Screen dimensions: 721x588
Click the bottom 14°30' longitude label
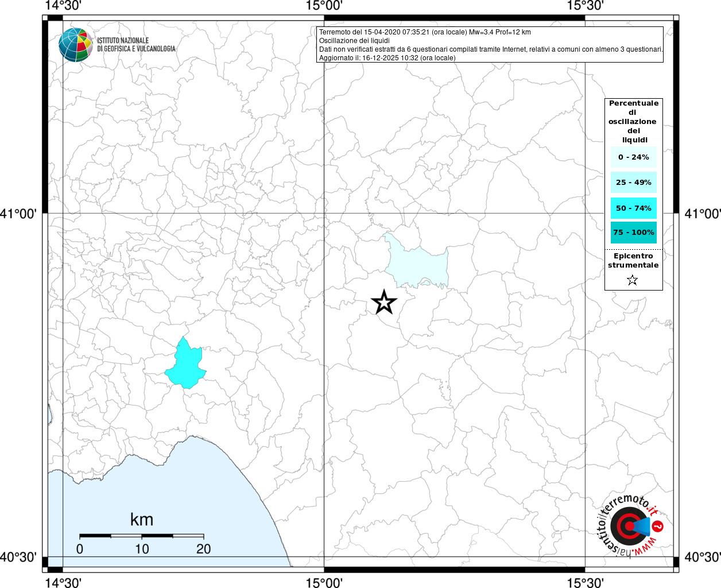coord(63,582)
